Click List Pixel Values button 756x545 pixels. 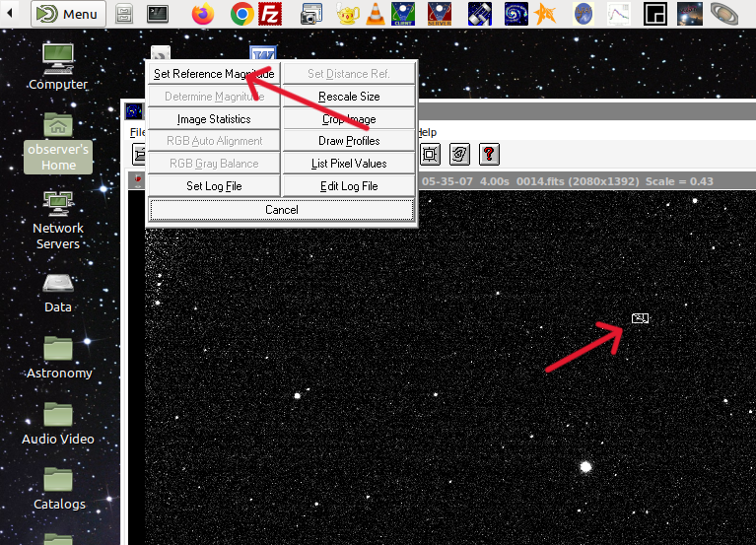coord(349,164)
